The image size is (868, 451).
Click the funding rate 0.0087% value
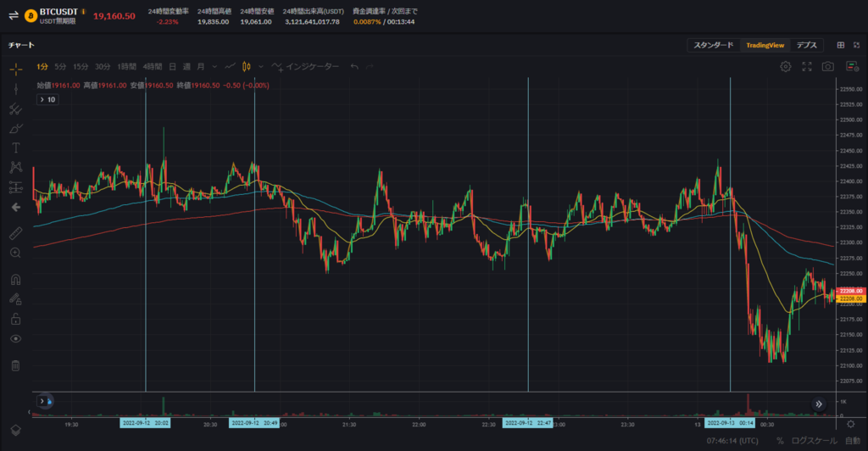click(x=367, y=22)
